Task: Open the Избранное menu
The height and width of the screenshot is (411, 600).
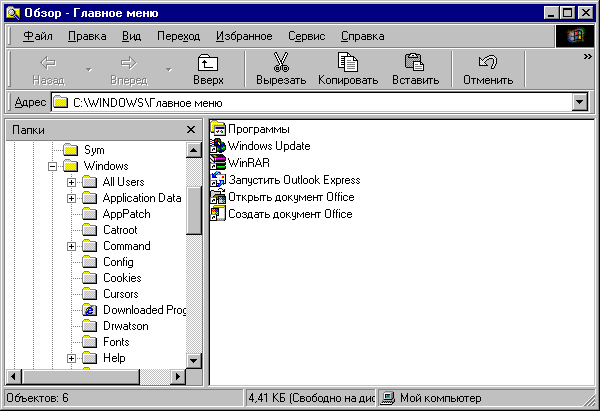Action: coord(244,36)
